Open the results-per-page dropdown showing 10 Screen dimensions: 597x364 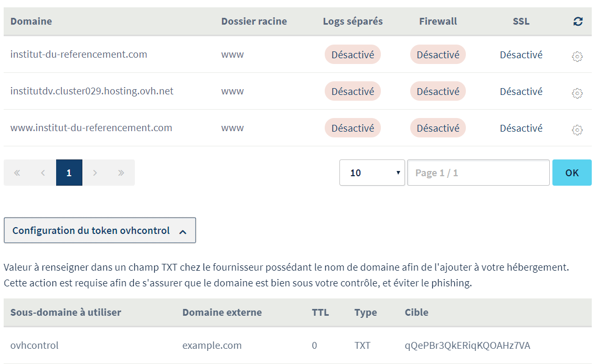click(372, 173)
